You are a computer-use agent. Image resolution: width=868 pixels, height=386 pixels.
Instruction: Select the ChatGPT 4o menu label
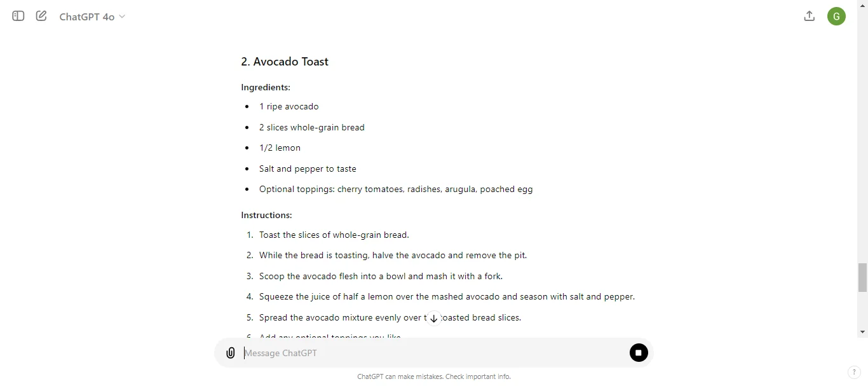[x=88, y=16]
